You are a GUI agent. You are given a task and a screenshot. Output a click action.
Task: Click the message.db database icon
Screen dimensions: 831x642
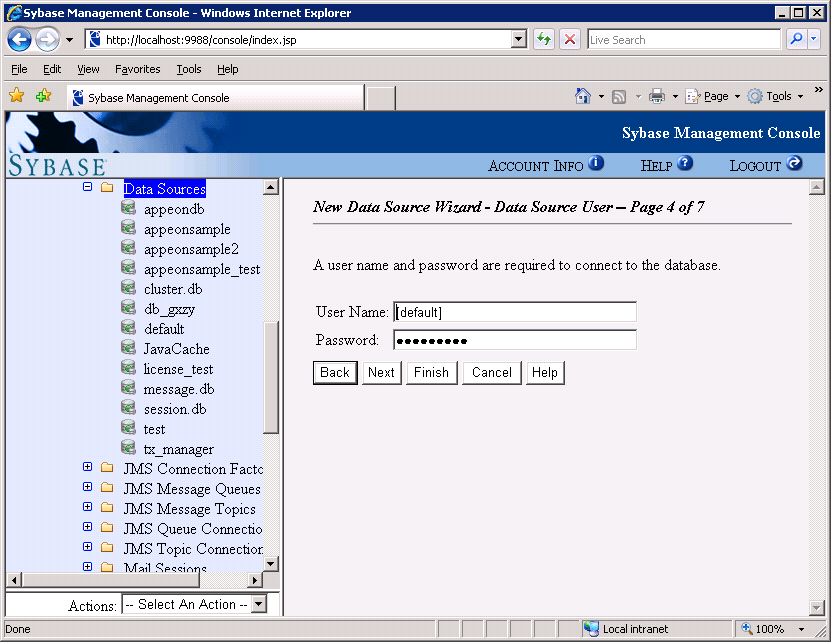(128, 388)
